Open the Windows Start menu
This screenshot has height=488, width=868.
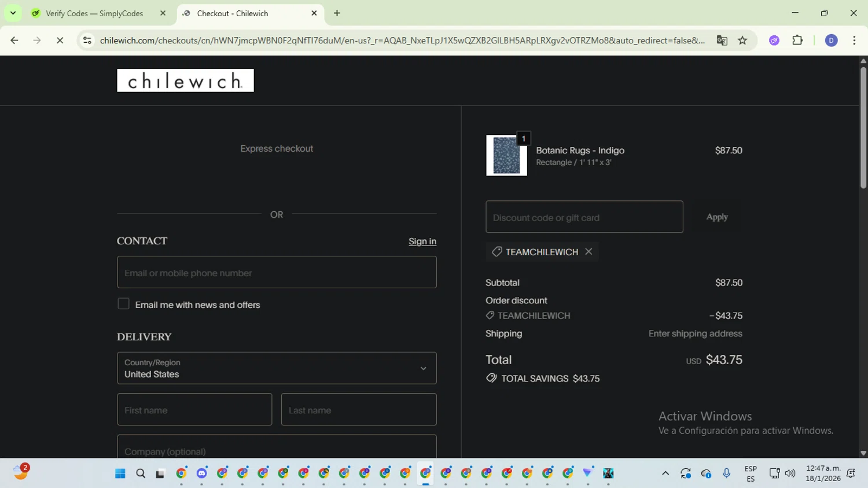[120, 474]
